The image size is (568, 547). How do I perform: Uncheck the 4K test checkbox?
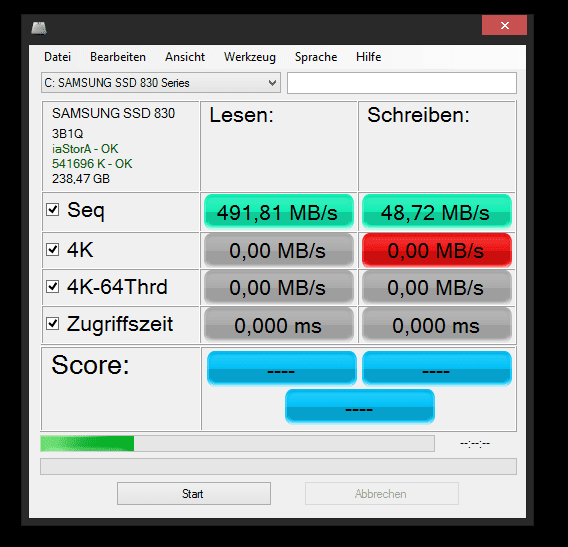click(53, 249)
